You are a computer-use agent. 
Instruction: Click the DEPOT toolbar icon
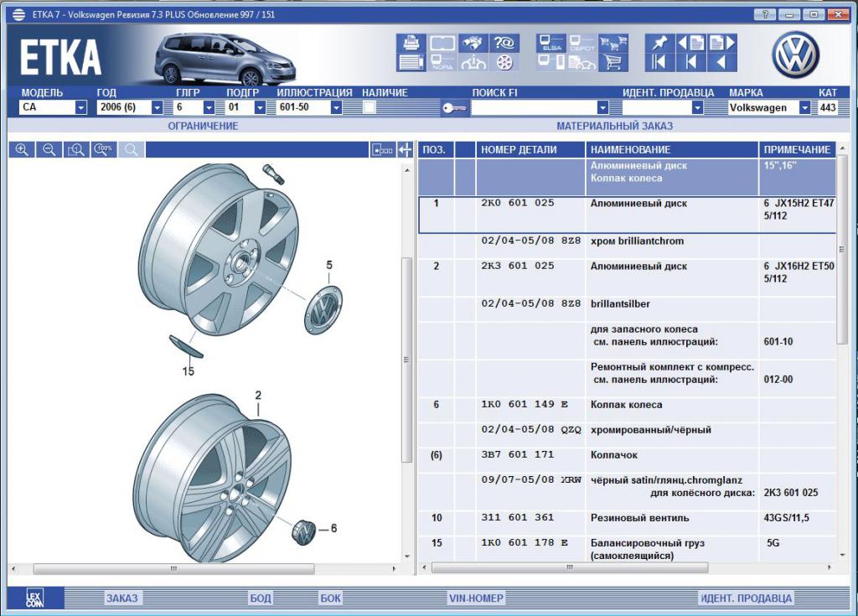581,43
